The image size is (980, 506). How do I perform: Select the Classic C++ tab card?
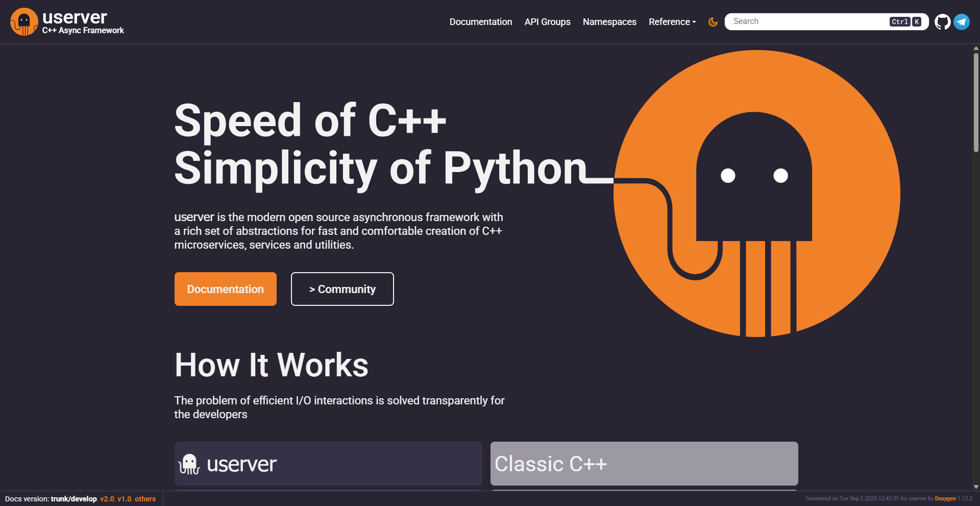644,464
